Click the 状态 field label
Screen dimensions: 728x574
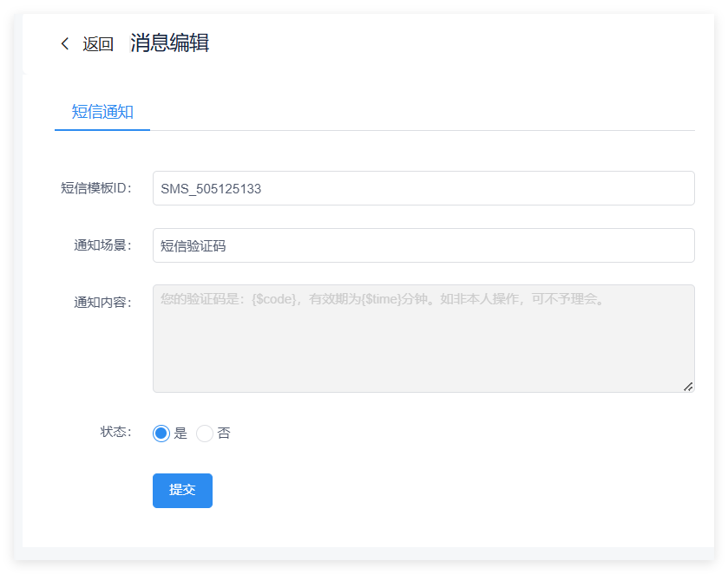click(115, 432)
